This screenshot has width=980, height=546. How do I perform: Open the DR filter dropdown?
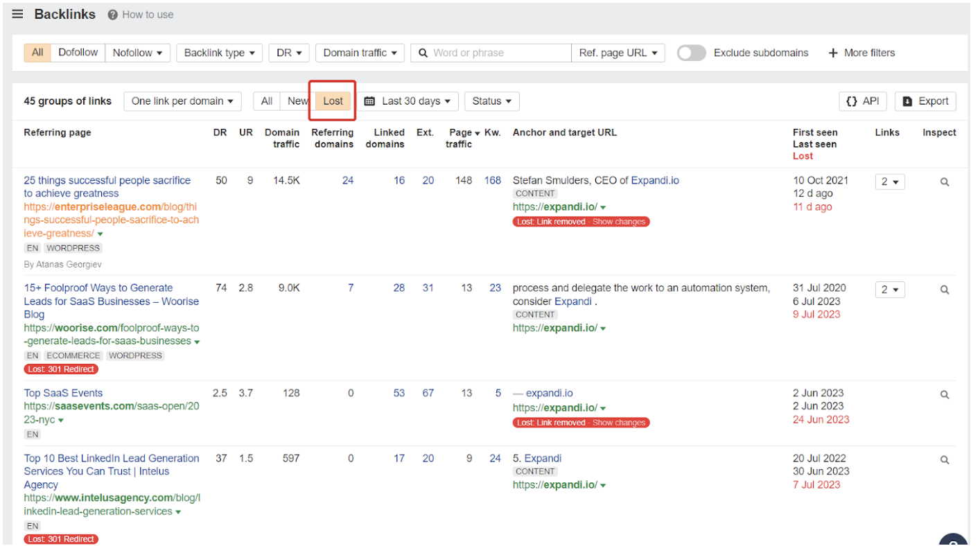tap(289, 53)
